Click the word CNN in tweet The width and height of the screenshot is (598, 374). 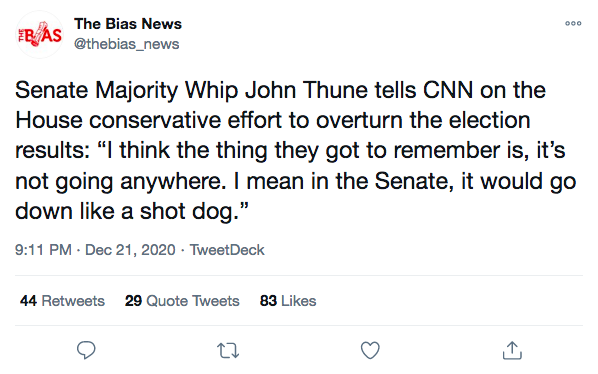(448, 91)
